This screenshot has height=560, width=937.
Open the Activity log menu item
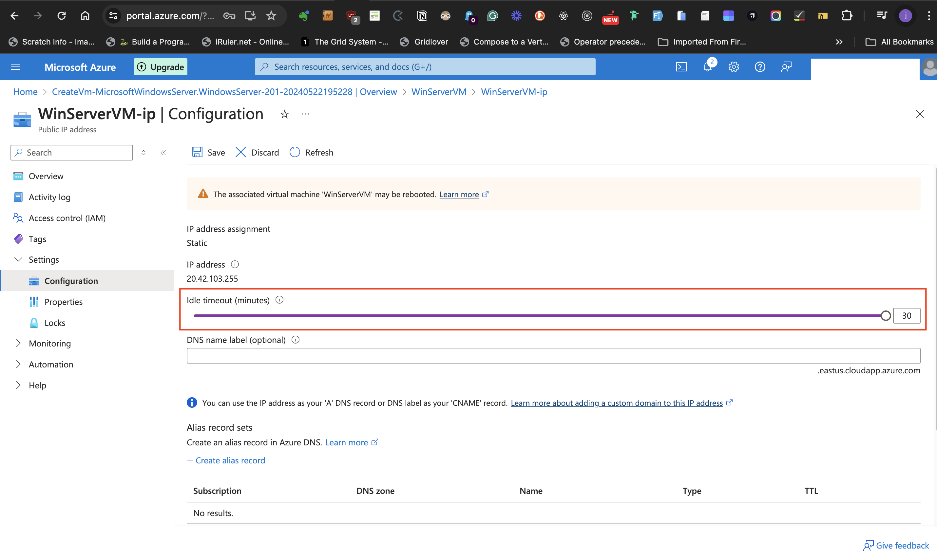coord(49,197)
